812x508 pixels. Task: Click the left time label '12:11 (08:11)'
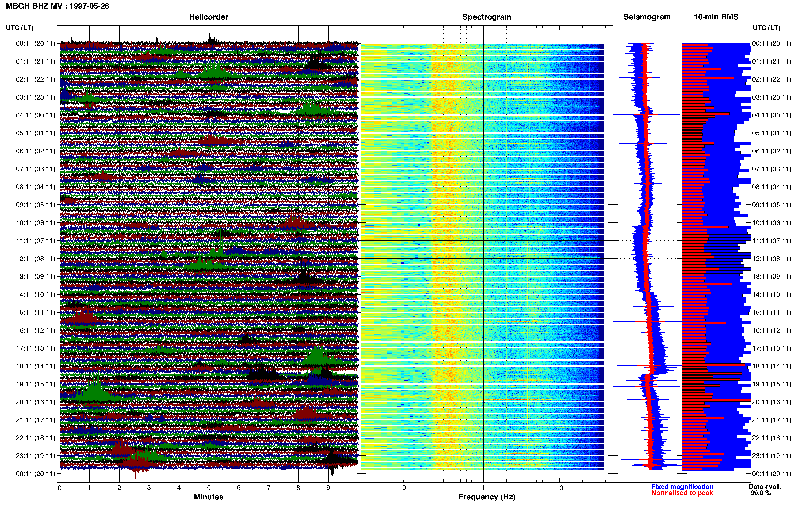[x=36, y=259]
